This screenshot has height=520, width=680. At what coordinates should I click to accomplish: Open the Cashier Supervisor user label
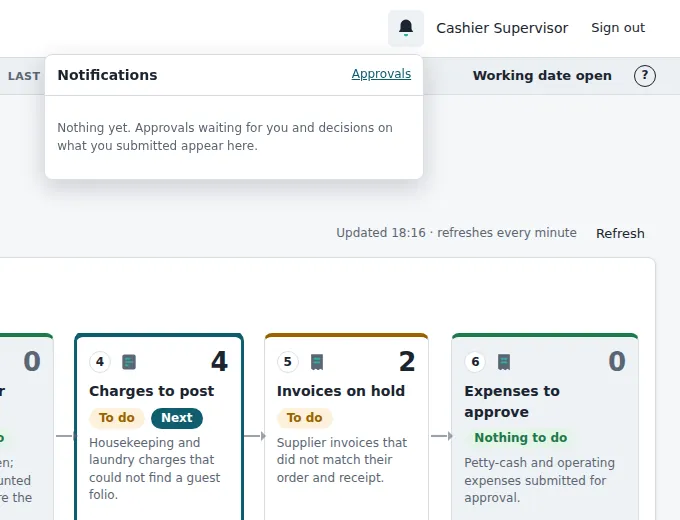(502, 28)
